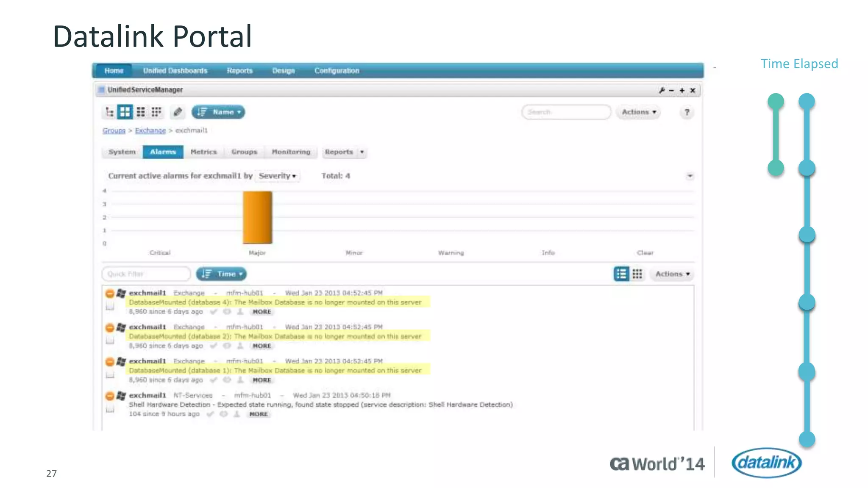Tick checkbox for database 2 alarm
Viewport: 868px width, 488px height.
tap(110, 341)
